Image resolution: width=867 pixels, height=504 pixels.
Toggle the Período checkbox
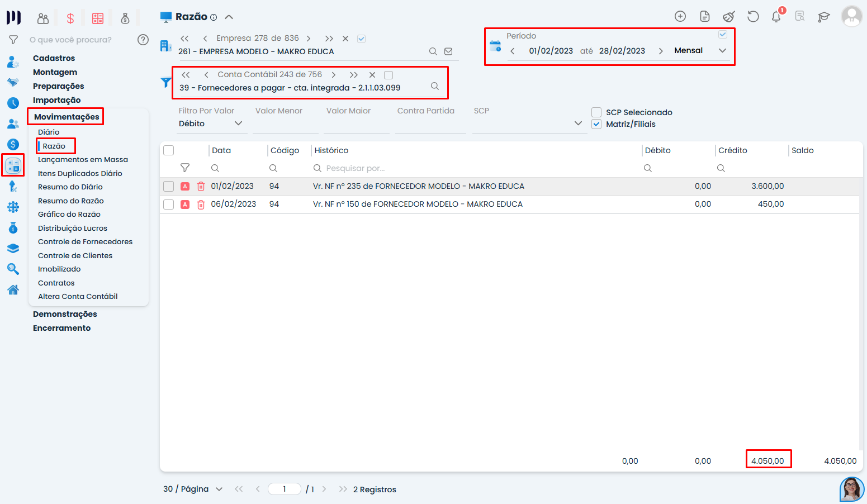point(723,35)
